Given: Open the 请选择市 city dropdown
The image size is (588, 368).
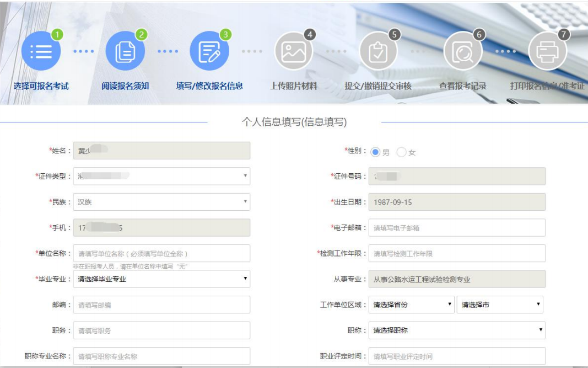Looking at the screenshot, I should click(499, 305).
